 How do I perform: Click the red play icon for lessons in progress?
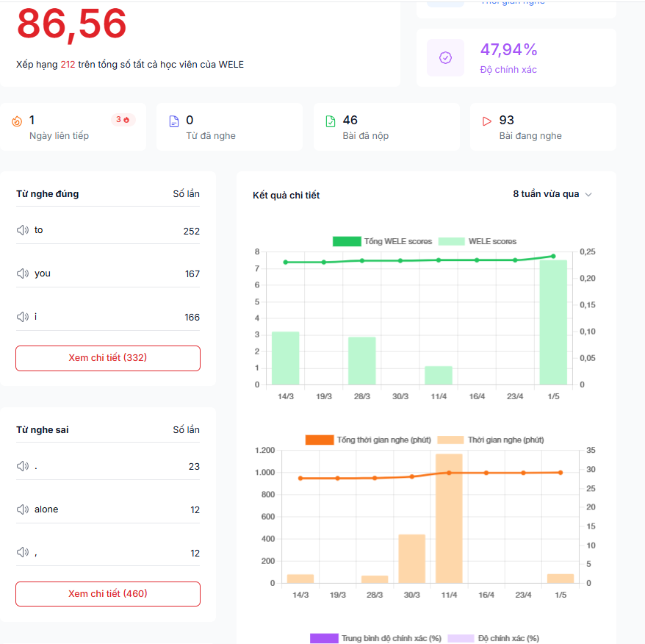pos(487,121)
